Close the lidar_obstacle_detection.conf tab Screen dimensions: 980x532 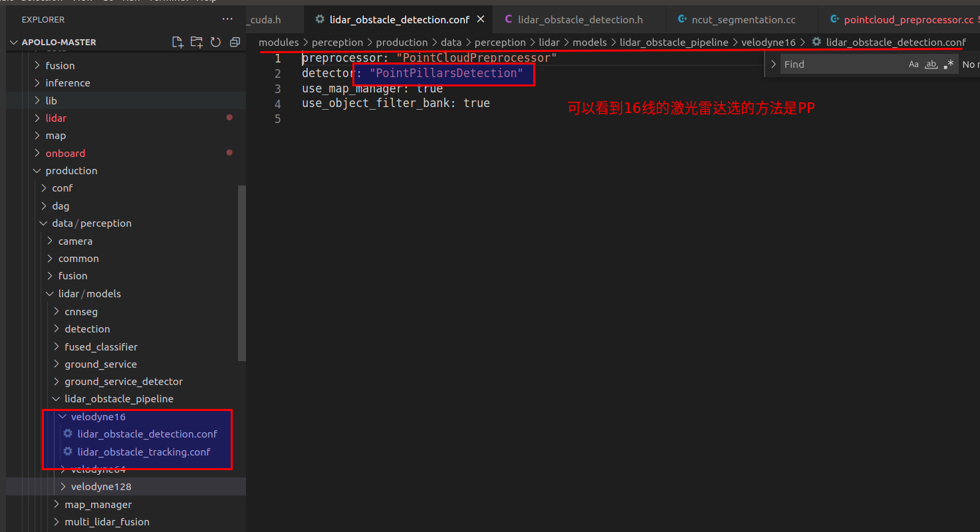click(x=480, y=20)
